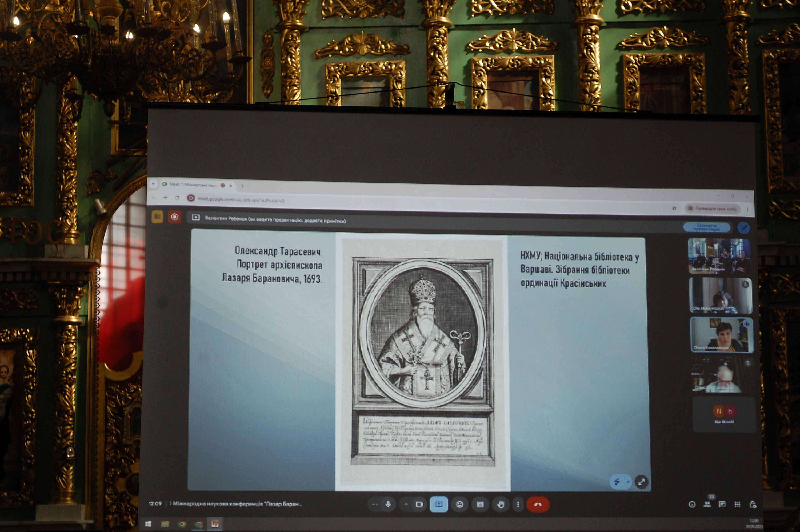Click the Chrome profile verification chip

point(713,209)
